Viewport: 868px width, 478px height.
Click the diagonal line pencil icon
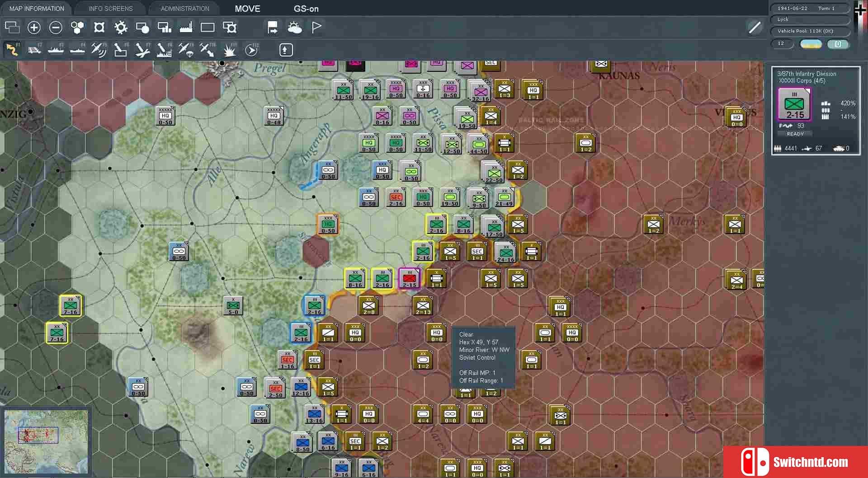(755, 28)
